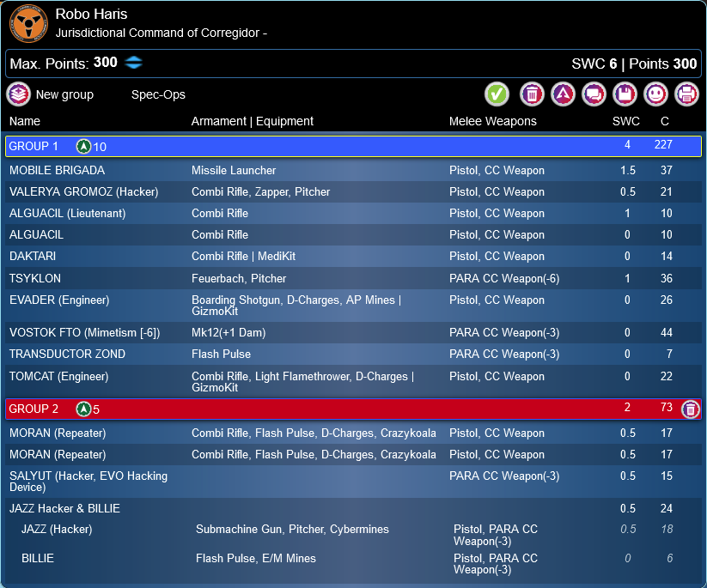Click the Melee Weapons column header

493,121
